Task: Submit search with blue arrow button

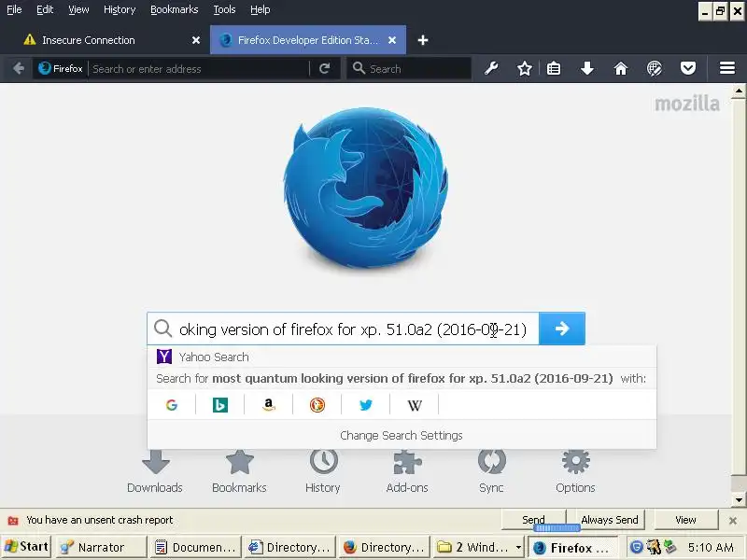Action: [562, 329]
